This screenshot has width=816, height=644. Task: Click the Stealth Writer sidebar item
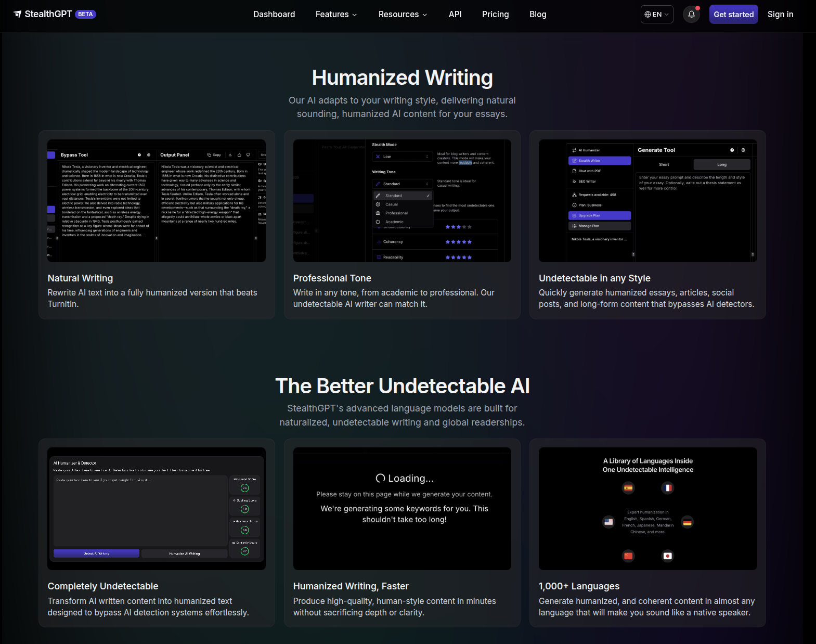pos(600,161)
